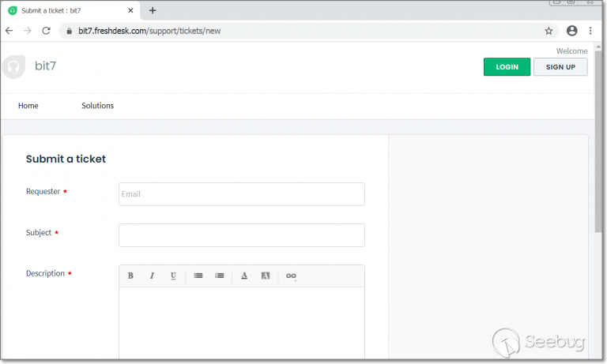Open Chrome three-dot menu
Screen dimensions: 607x364
point(590,31)
